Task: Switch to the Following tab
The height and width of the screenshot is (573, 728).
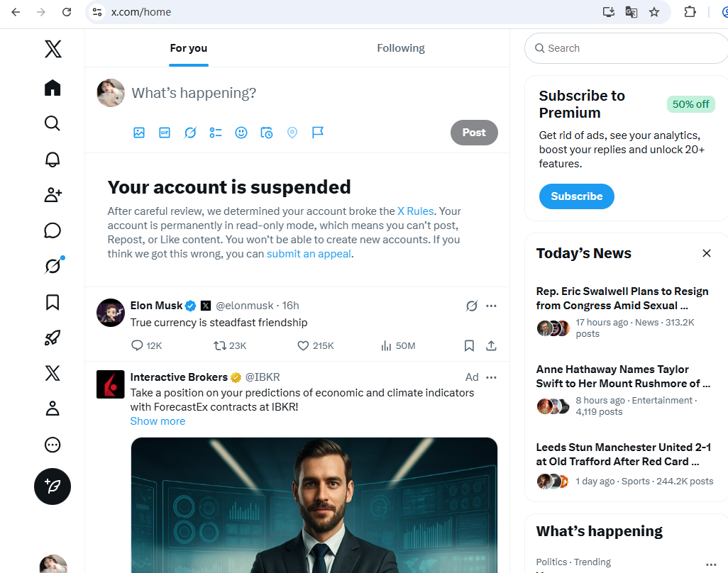Action: [x=401, y=48]
